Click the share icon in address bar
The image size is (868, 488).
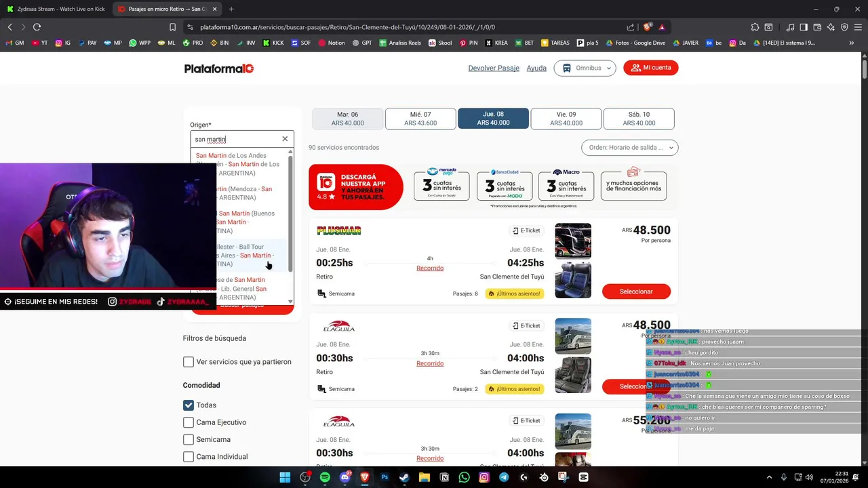631,27
